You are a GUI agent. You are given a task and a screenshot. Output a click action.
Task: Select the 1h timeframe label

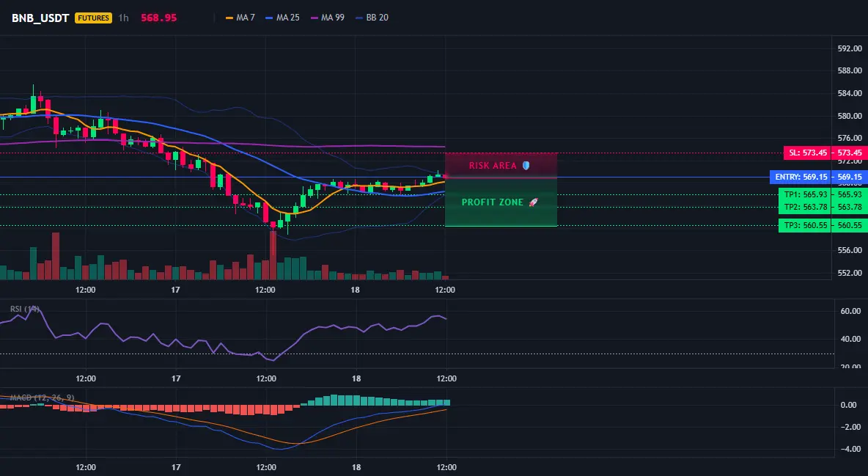123,18
